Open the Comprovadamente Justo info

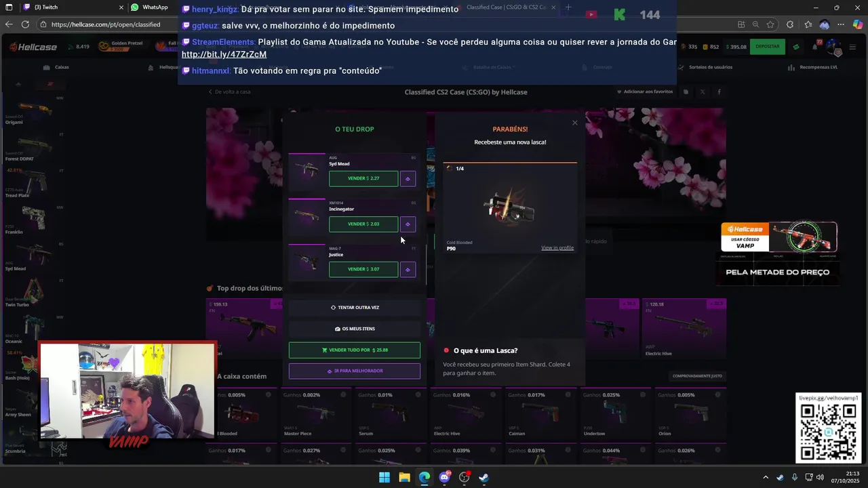[x=697, y=376]
